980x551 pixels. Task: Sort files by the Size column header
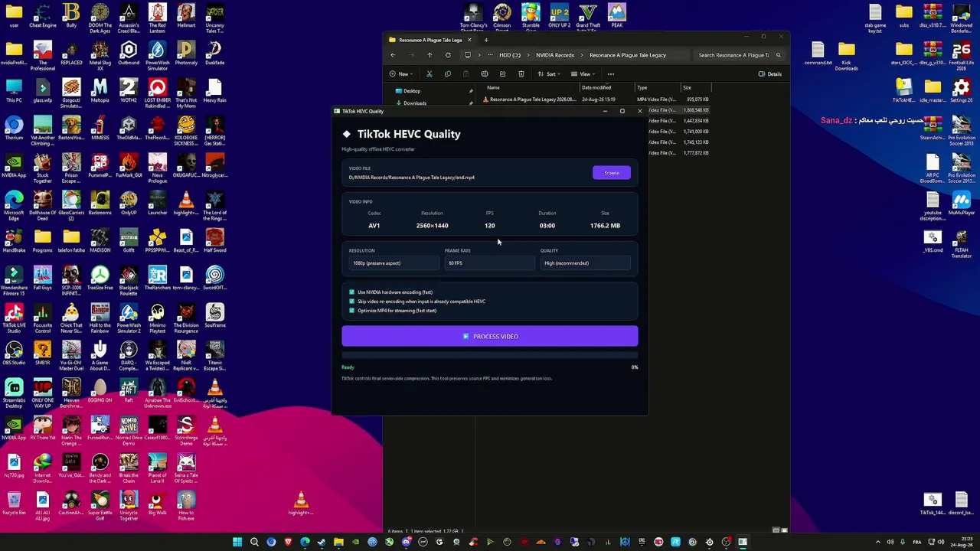pyautogui.click(x=687, y=88)
